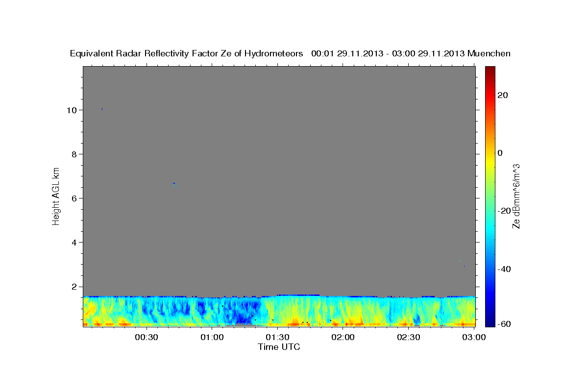Click the time tick label '02:30'
This screenshot has width=588, height=392.
click(409, 337)
